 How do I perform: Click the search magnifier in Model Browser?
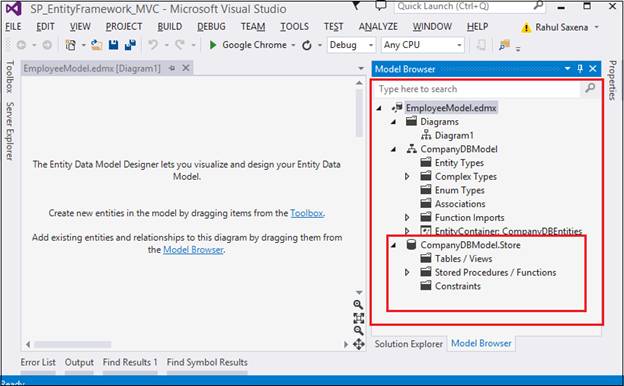coord(590,88)
